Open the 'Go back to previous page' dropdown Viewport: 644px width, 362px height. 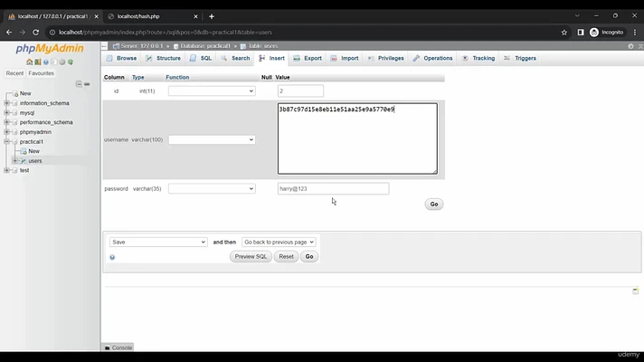[278, 243]
